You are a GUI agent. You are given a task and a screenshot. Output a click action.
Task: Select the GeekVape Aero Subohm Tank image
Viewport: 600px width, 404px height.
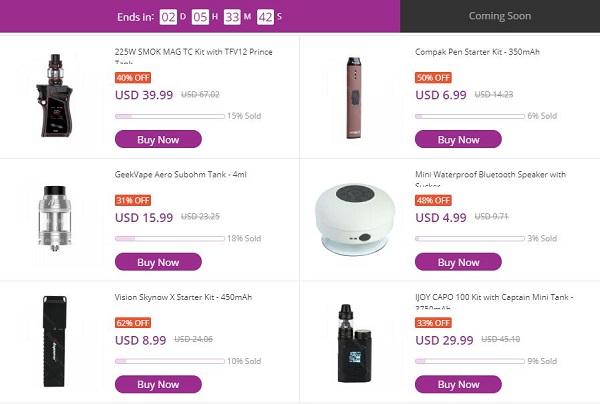tap(57, 216)
